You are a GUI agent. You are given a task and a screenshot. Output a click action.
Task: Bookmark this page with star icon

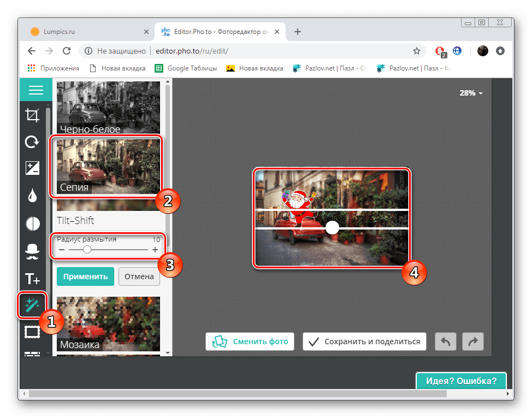click(417, 51)
